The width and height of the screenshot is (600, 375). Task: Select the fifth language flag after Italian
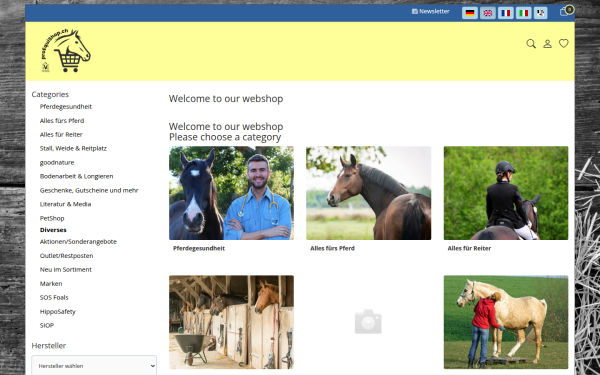click(540, 13)
